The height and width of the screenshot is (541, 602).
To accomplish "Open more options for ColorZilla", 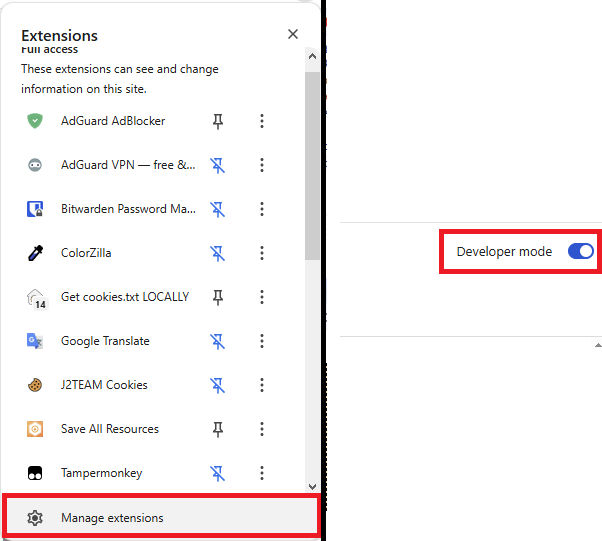I will [x=262, y=253].
